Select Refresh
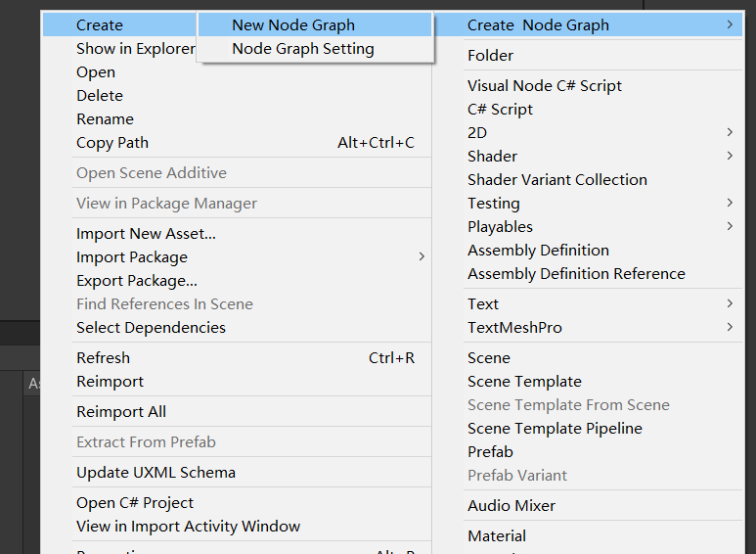The image size is (756, 554). point(237,358)
